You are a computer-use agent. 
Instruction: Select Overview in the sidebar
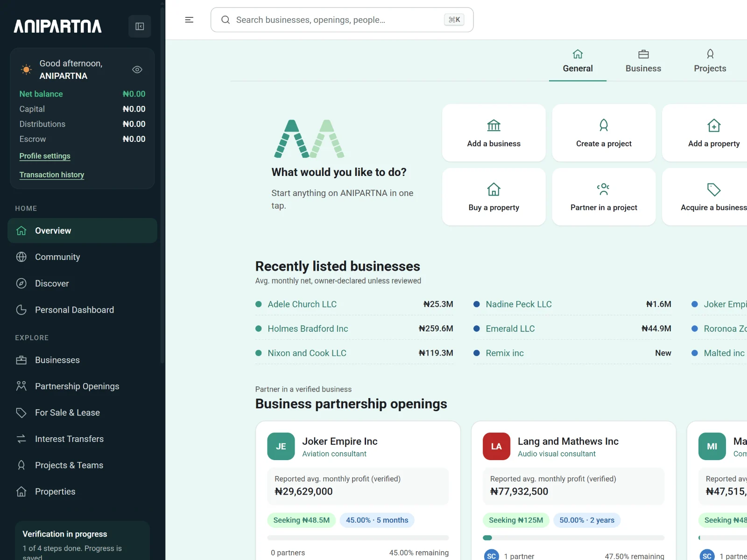coord(82,231)
